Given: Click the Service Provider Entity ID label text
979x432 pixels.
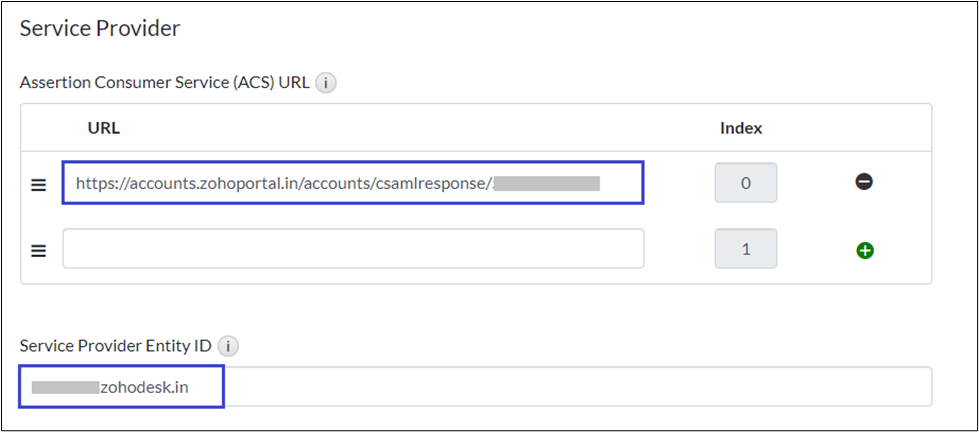Looking at the screenshot, I should pyautogui.click(x=117, y=346).
